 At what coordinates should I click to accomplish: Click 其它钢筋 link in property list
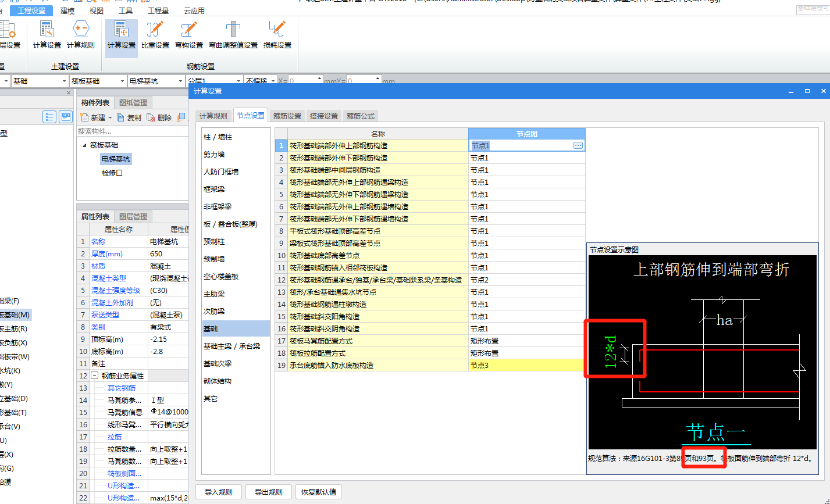[x=122, y=388]
